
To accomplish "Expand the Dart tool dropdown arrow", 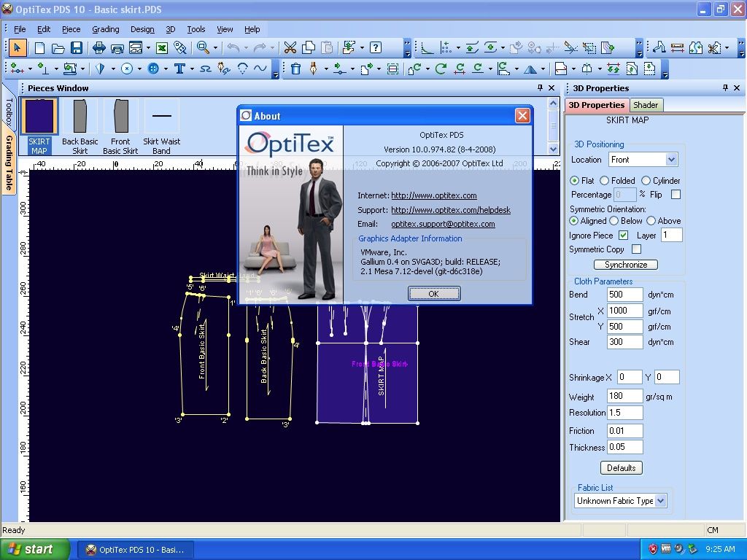I will point(113,69).
